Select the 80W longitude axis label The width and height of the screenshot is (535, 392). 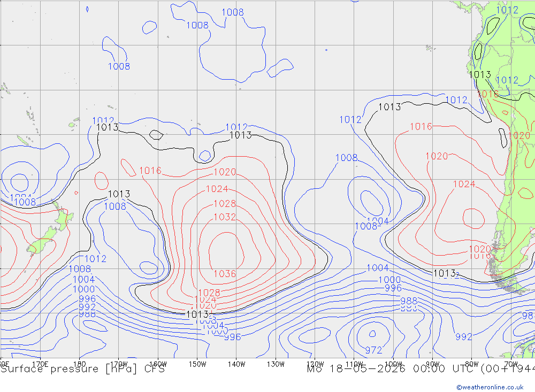click(x=472, y=364)
